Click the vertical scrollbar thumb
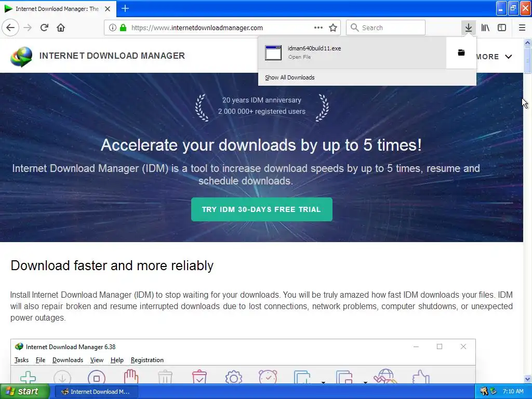The width and height of the screenshot is (532, 399). click(527, 60)
